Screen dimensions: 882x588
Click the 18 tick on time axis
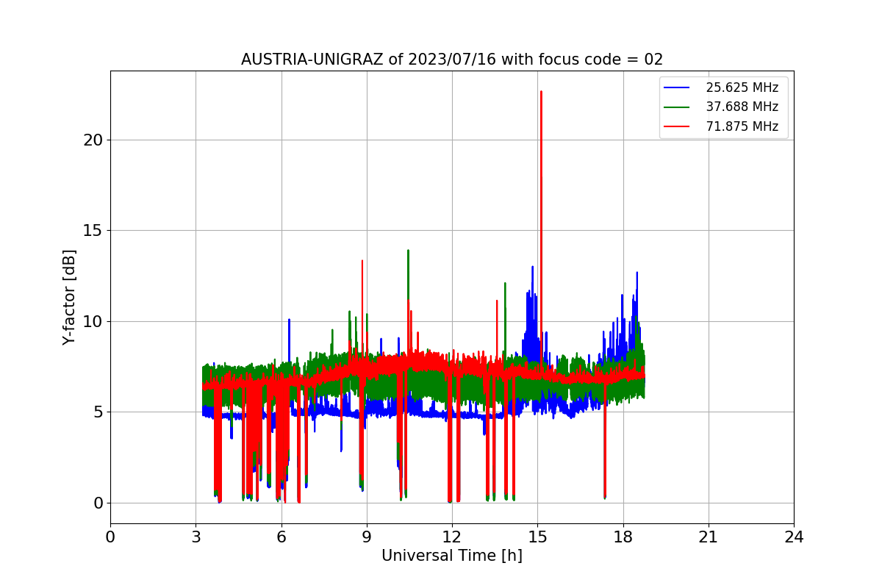tap(623, 537)
